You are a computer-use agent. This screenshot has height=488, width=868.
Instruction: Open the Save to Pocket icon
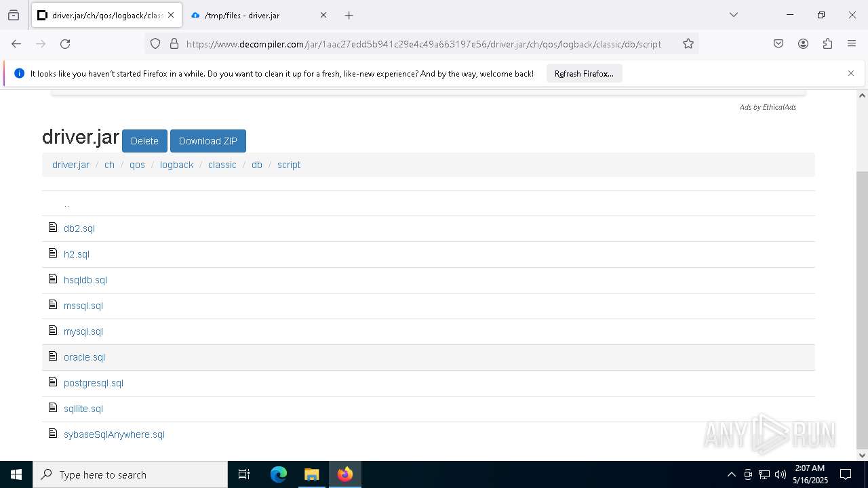pyautogui.click(x=778, y=43)
